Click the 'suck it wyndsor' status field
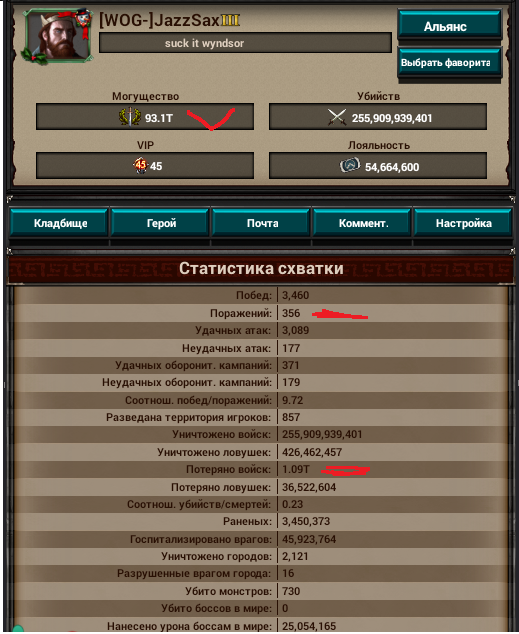The image size is (519, 634). point(245,43)
